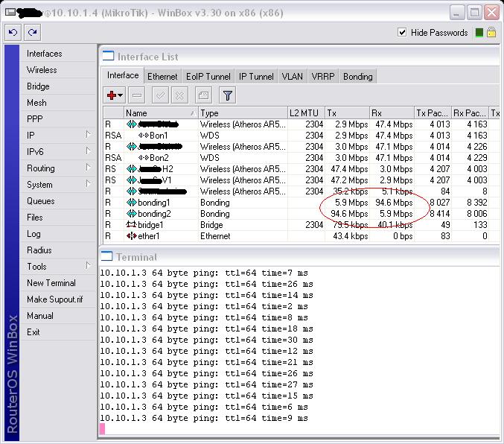Click ping line with time=30 ms
The image size is (504, 444).
(206, 340)
